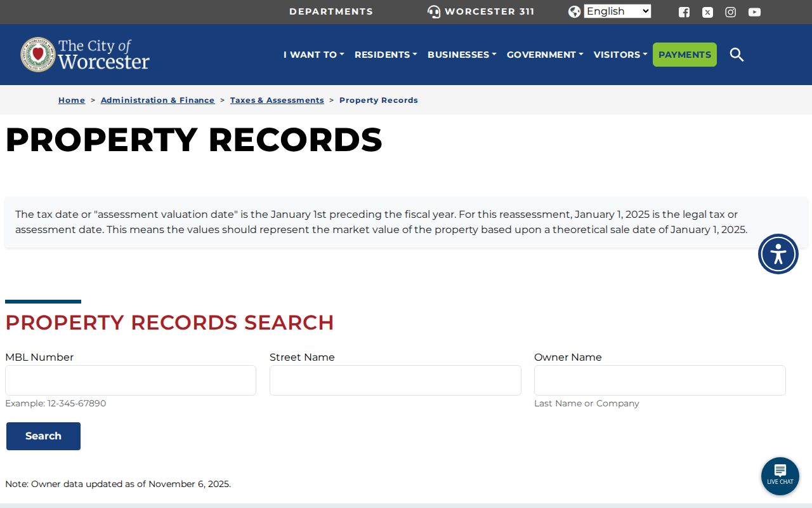Open the City of Worcester Instagram page

click(x=731, y=12)
